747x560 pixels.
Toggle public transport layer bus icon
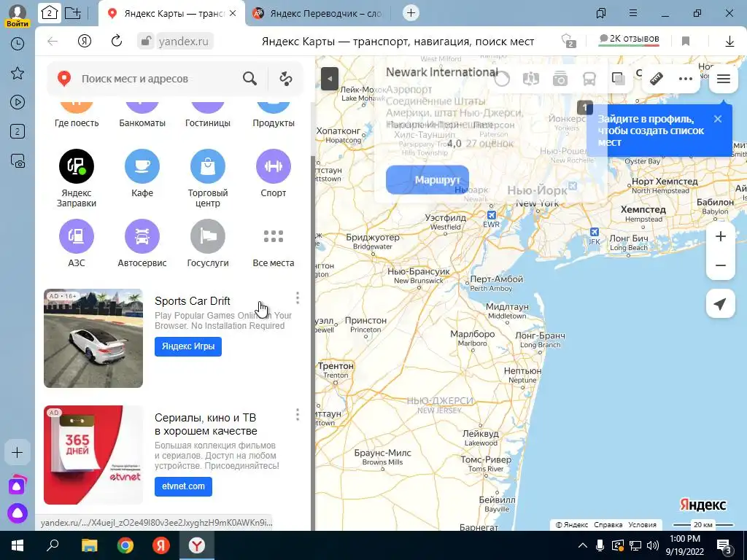coord(589,79)
